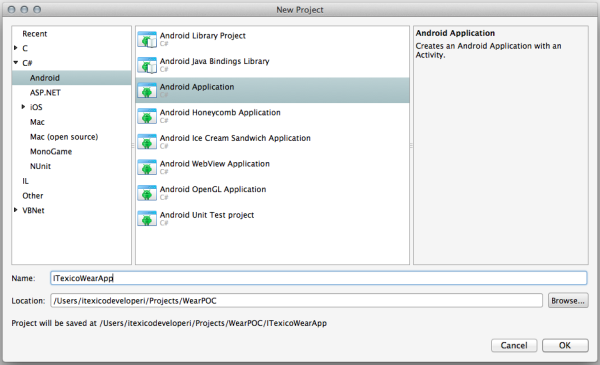This screenshot has width=600, height=365.
Task: Select Mac (open source) category
Action: pyautogui.click(x=64, y=137)
